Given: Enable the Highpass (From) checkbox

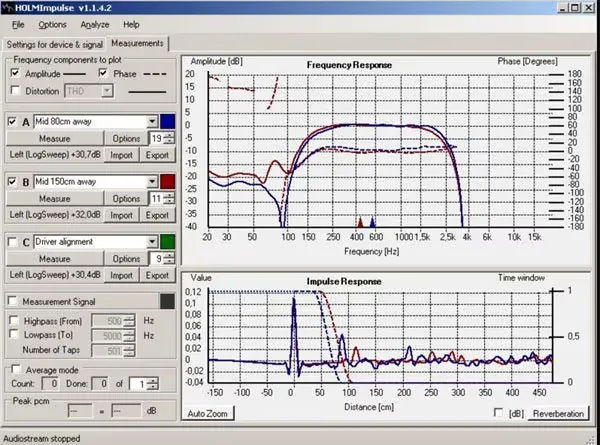Looking at the screenshot, I should (x=14, y=320).
